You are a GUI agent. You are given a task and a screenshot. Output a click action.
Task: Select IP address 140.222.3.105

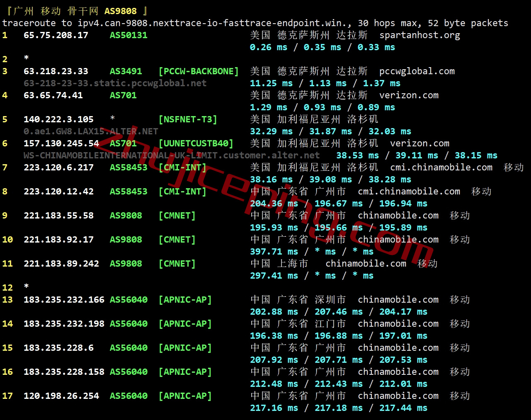[x=58, y=119]
